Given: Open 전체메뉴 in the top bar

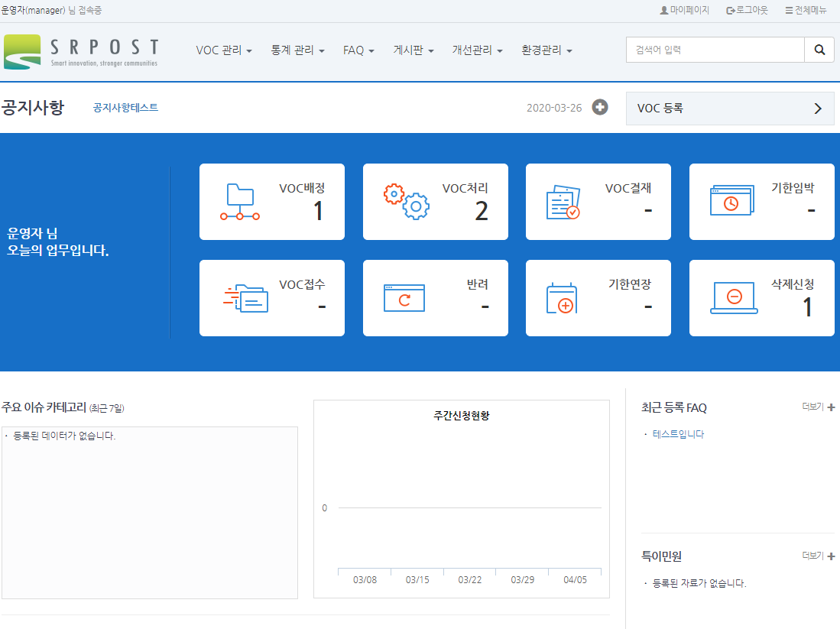Looking at the screenshot, I should coord(806,11).
